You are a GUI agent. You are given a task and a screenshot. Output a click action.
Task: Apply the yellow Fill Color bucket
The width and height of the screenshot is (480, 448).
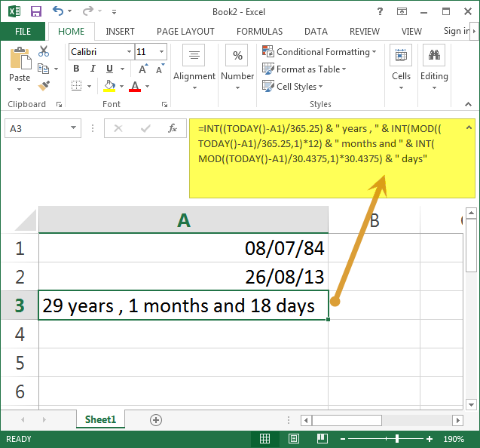(x=109, y=86)
